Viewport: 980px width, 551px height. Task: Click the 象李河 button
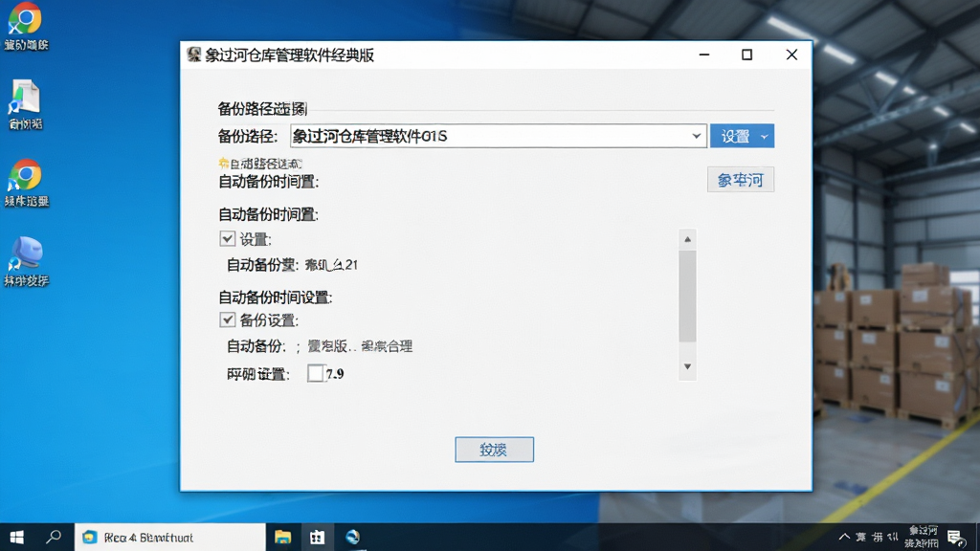741,180
